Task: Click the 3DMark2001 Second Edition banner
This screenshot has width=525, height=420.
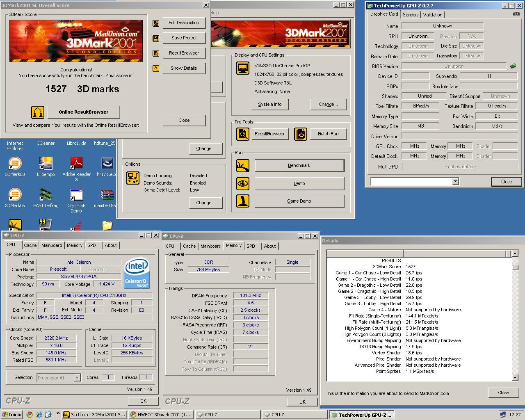Action: [281, 34]
